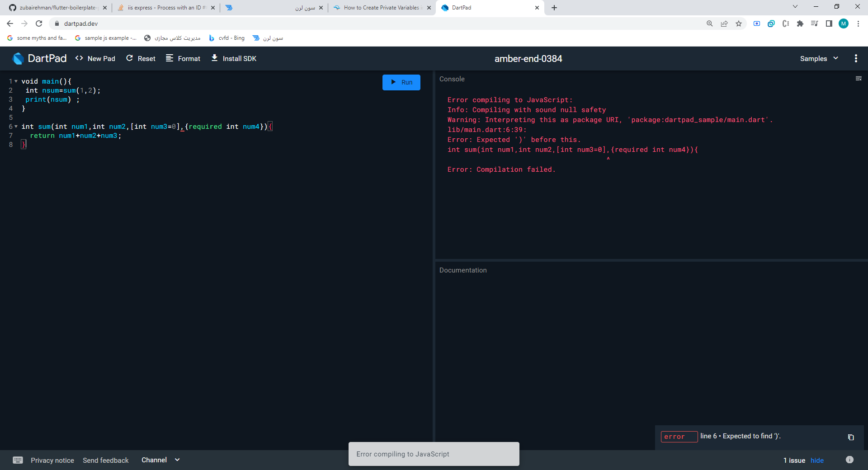Close the iis express tab
The width and height of the screenshot is (868, 470).
coord(213,8)
